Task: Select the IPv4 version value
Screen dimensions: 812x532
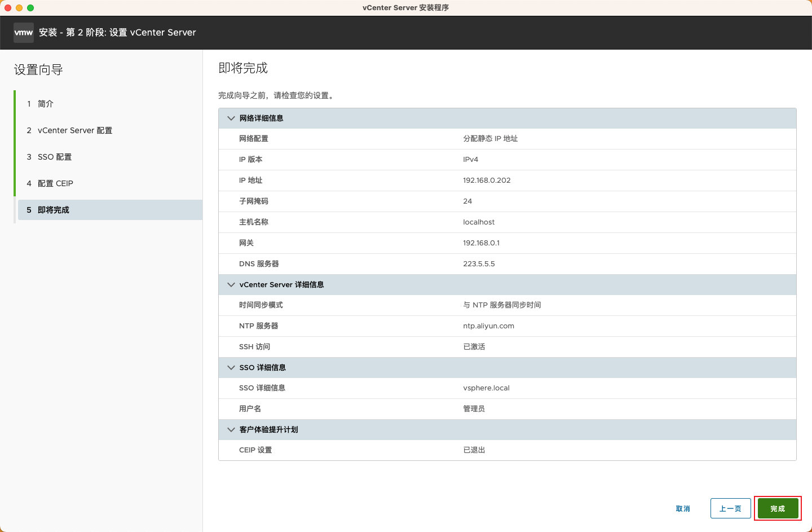Action: tap(470, 160)
